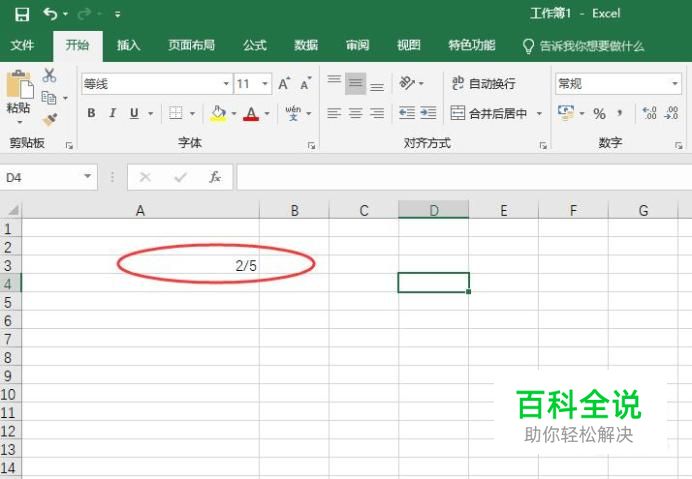Image resolution: width=692 pixels, height=479 pixels.
Task: Open the 特色功能 tab
Action: point(472,45)
